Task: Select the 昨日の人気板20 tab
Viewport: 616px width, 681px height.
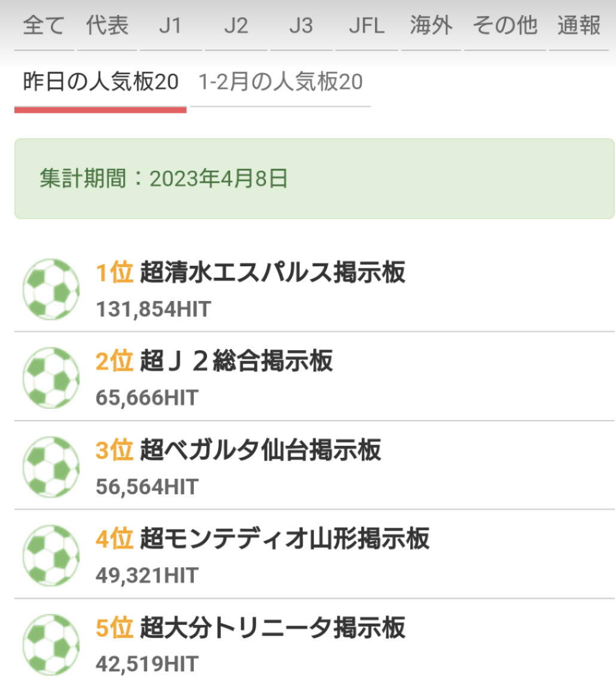Action: click(x=100, y=82)
